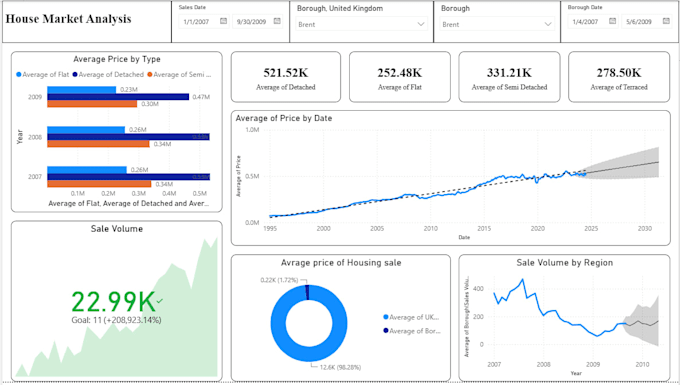Select the Average of Bor donut legend marker
The image size is (680, 385).
click(386, 330)
